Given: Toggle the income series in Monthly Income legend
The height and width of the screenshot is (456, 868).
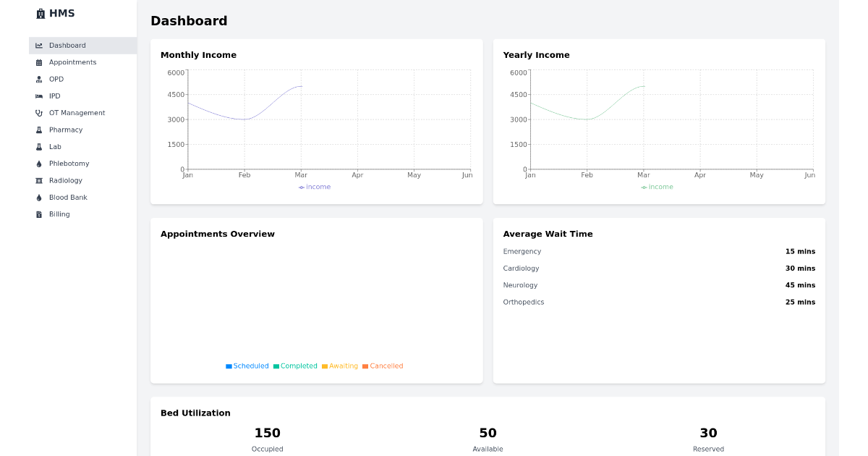Looking at the screenshot, I should 315,186.
